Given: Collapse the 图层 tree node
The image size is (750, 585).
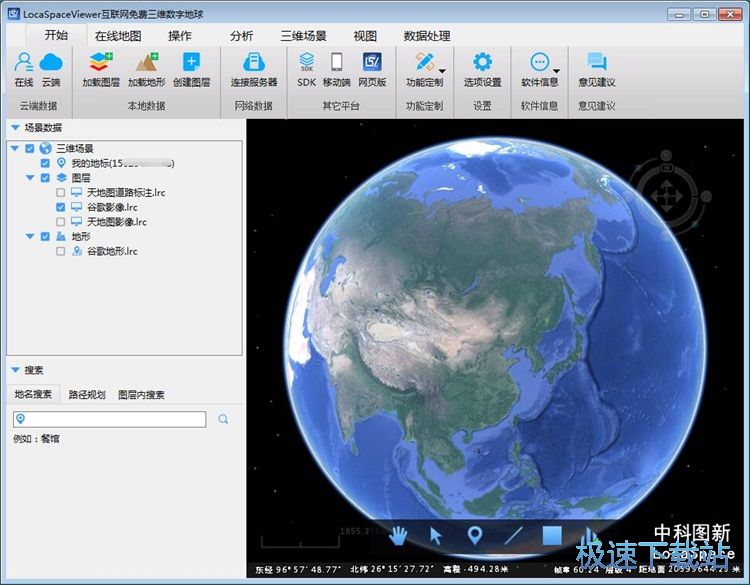Looking at the screenshot, I should [30, 178].
